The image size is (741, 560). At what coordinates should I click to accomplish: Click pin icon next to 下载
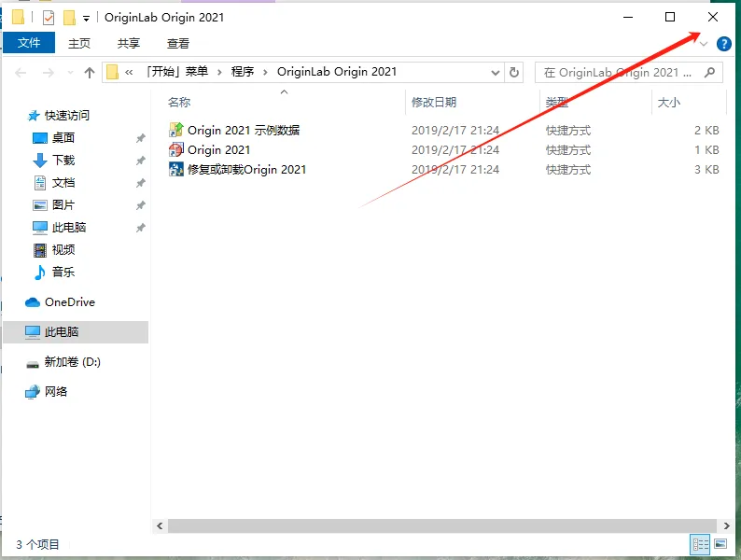click(140, 161)
